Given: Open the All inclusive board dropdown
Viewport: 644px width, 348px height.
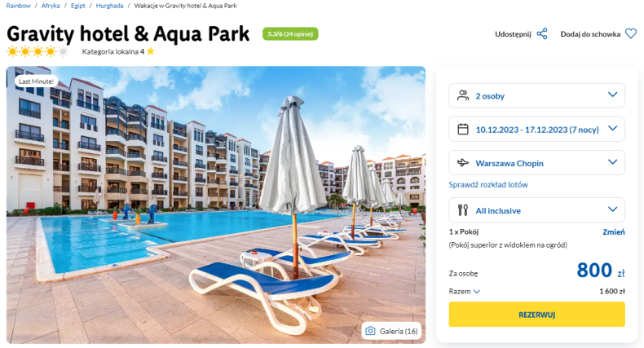Looking at the screenshot, I should tap(537, 210).
